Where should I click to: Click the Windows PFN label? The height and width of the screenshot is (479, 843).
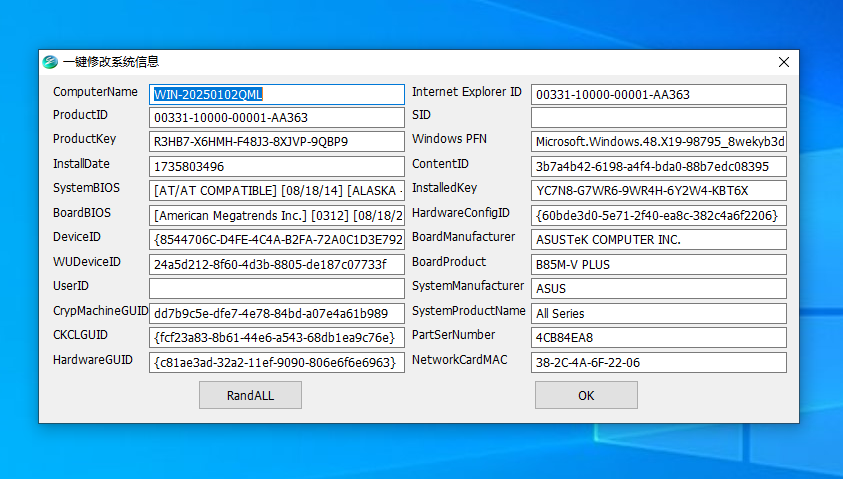pos(449,139)
